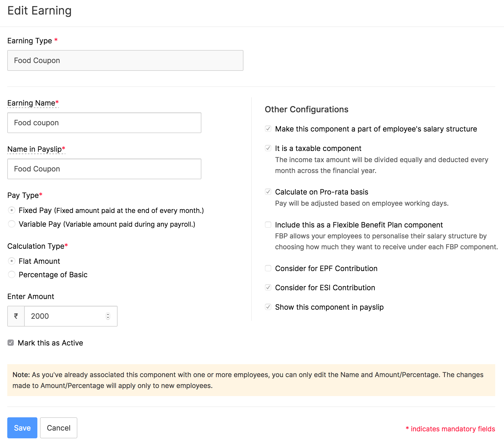Choose Flat Amount calculation type
The image size is (504, 443).
(x=12, y=261)
